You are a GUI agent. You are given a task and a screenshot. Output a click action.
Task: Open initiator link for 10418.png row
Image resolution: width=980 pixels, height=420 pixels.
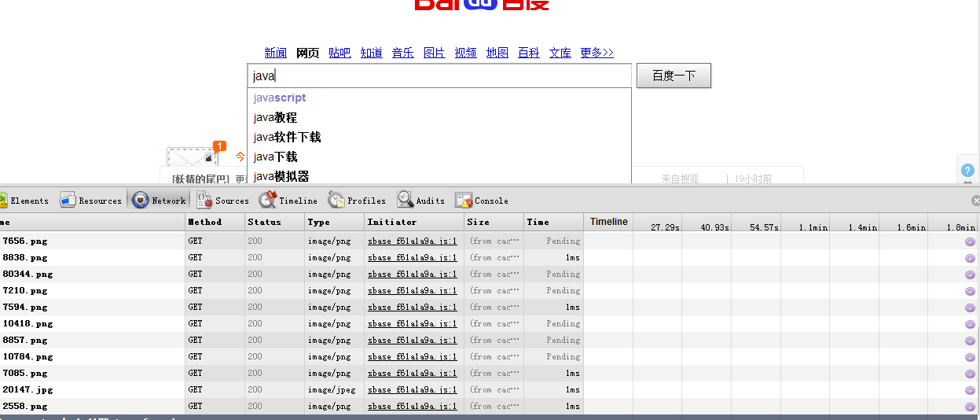pos(413,324)
